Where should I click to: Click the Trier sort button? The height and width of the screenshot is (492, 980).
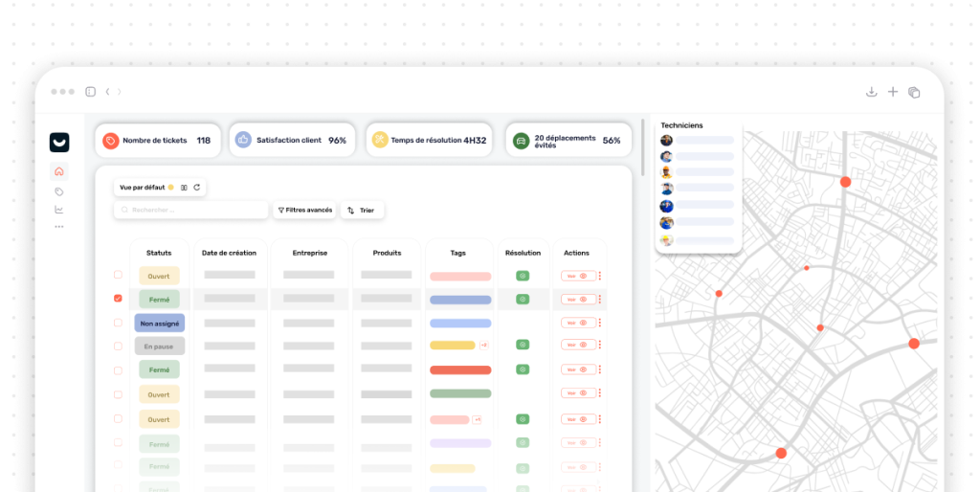(x=362, y=210)
